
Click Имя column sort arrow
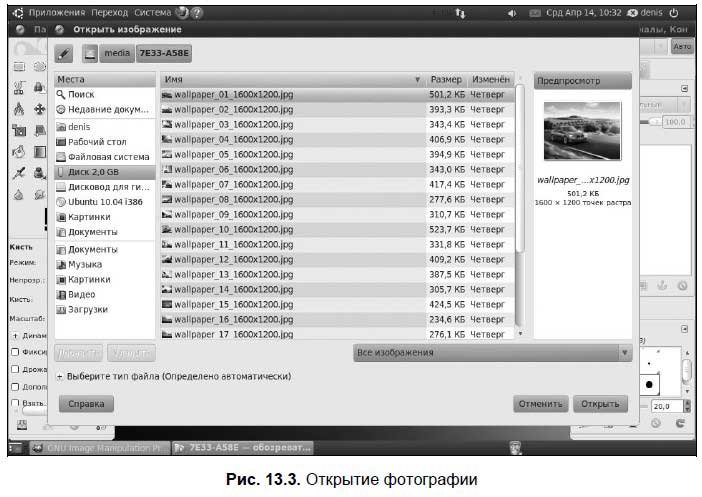point(417,80)
